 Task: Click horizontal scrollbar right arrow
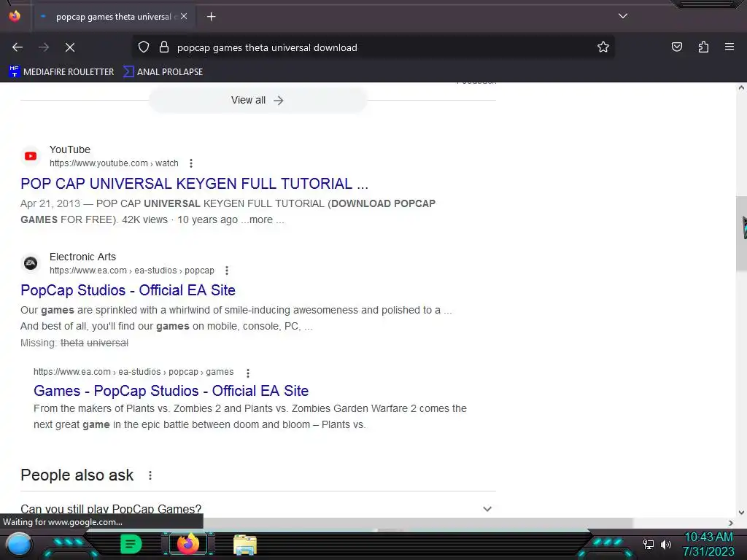[x=731, y=523]
